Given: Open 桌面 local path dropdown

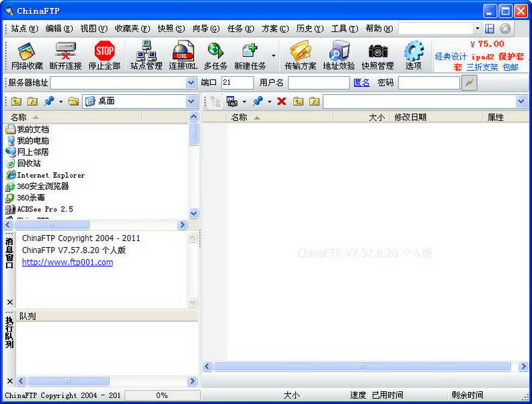Looking at the screenshot, I should click(191, 101).
